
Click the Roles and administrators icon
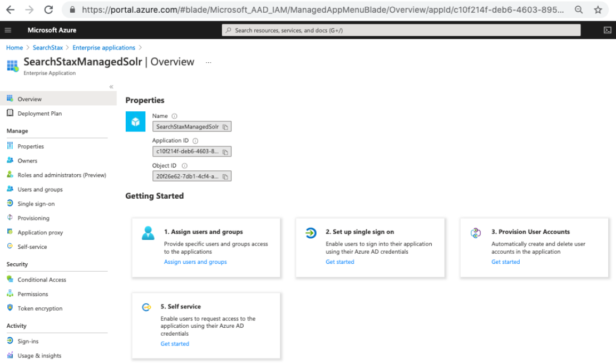click(x=10, y=174)
